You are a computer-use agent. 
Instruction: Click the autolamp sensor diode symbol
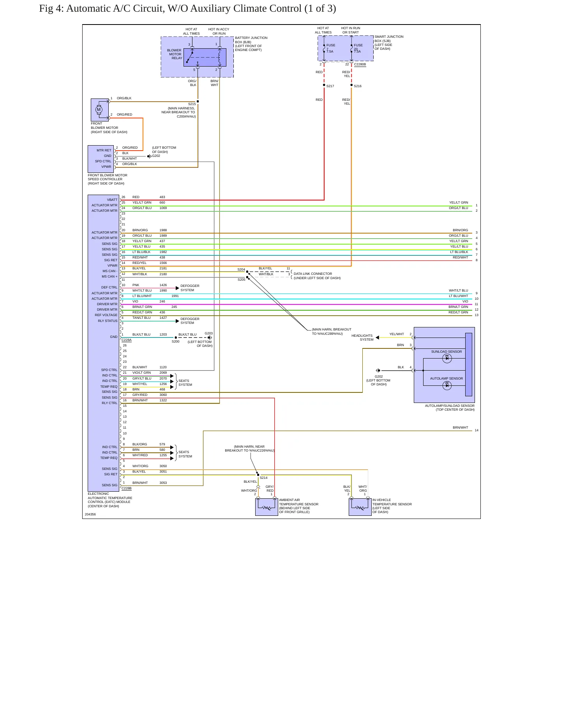[447, 385]
